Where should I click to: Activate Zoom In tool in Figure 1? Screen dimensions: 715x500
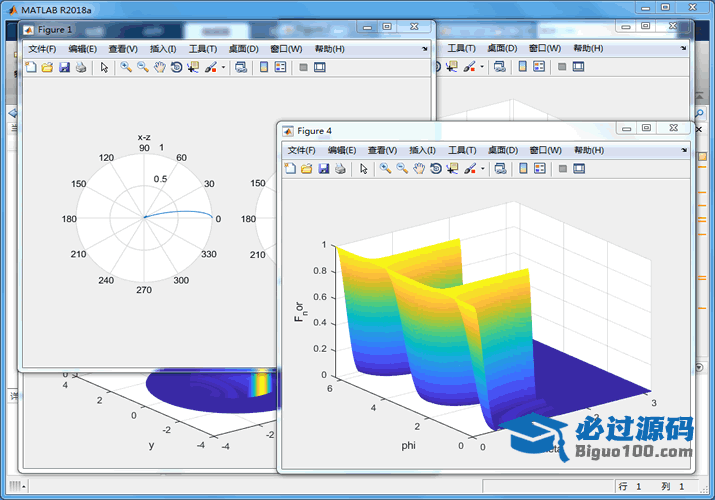[x=126, y=67]
